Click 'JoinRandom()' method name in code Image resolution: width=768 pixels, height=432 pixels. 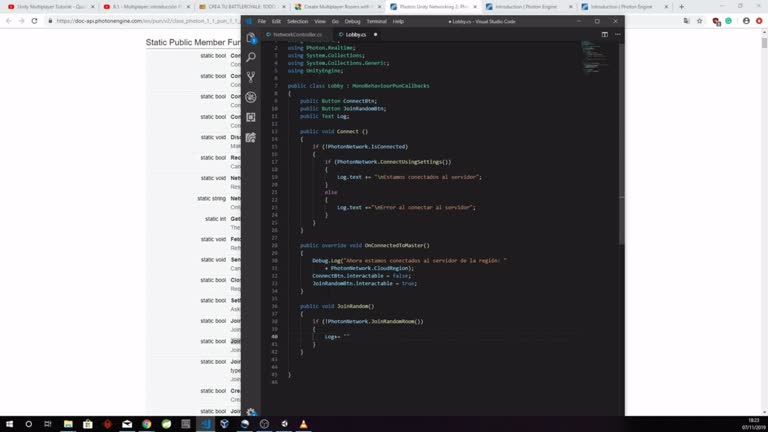coord(356,306)
